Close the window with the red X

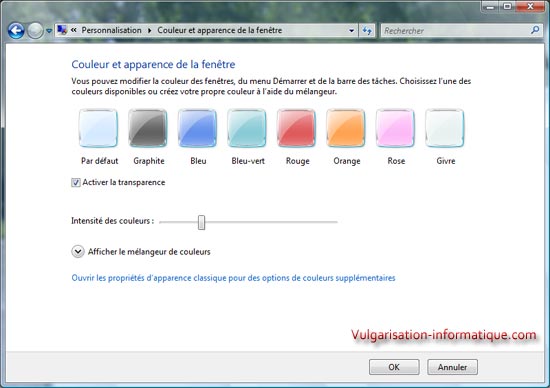[x=530, y=6]
